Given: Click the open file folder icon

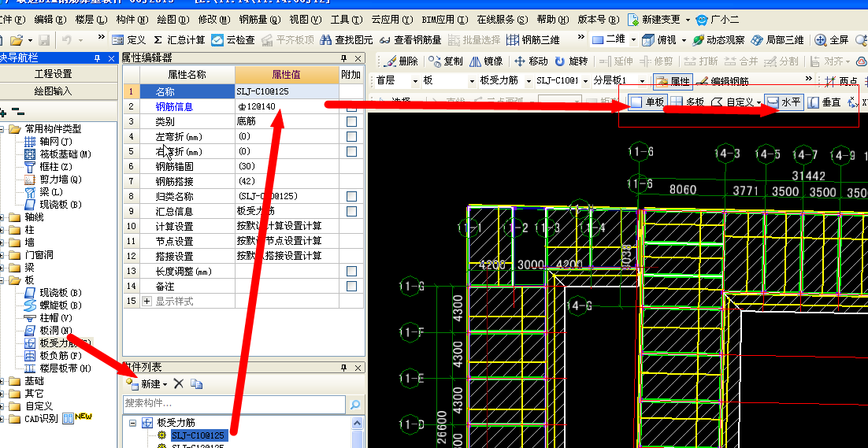Looking at the screenshot, I should tap(17, 40).
